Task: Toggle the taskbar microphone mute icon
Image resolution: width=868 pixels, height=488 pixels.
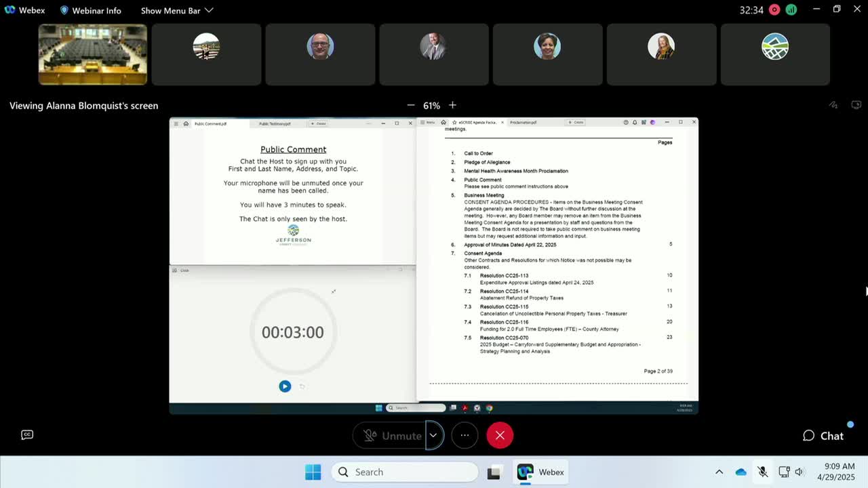Action: tap(762, 472)
